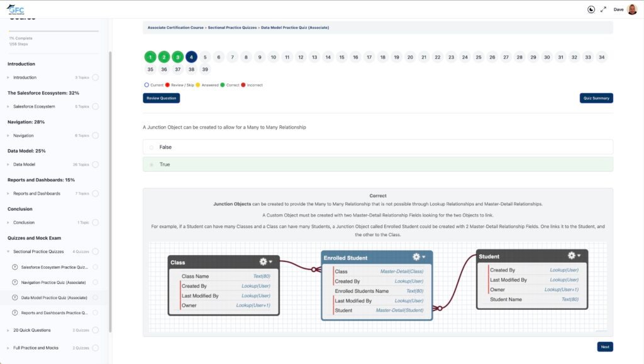
Task: Open Sectional Practice Quizzes breadcrumb link
Action: tap(232, 28)
